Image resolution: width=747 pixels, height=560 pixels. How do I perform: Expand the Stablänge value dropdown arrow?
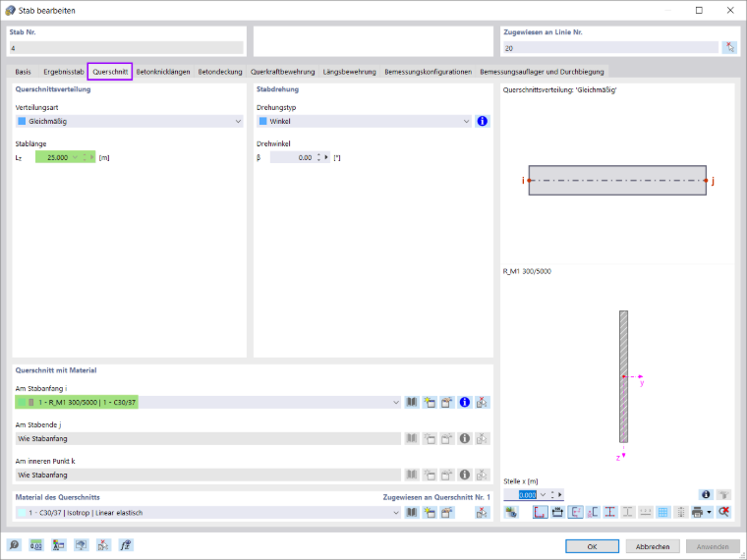(x=75, y=157)
